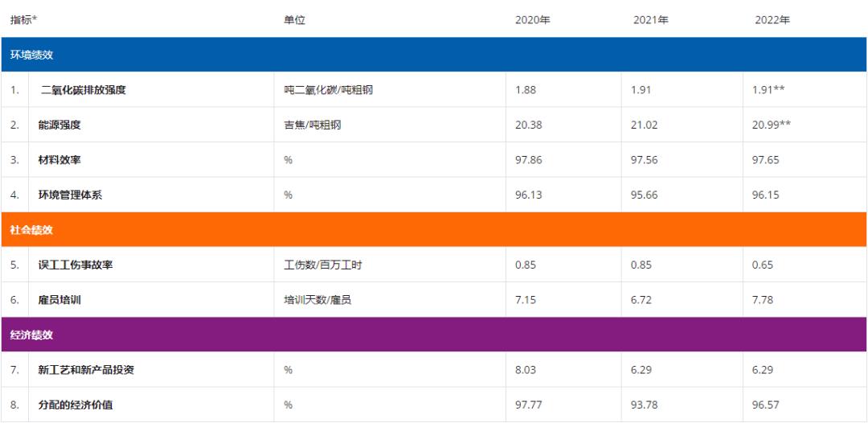Click the 雇员培训 indicator label
The height and width of the screenshot is (423, 868).
[x=59, y=300]
